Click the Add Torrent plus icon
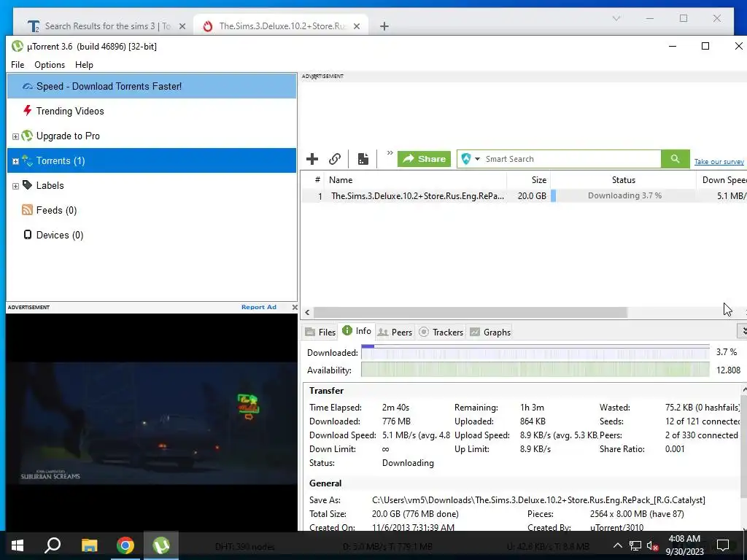Screen dimensions: 747x560 click(312, 159)
